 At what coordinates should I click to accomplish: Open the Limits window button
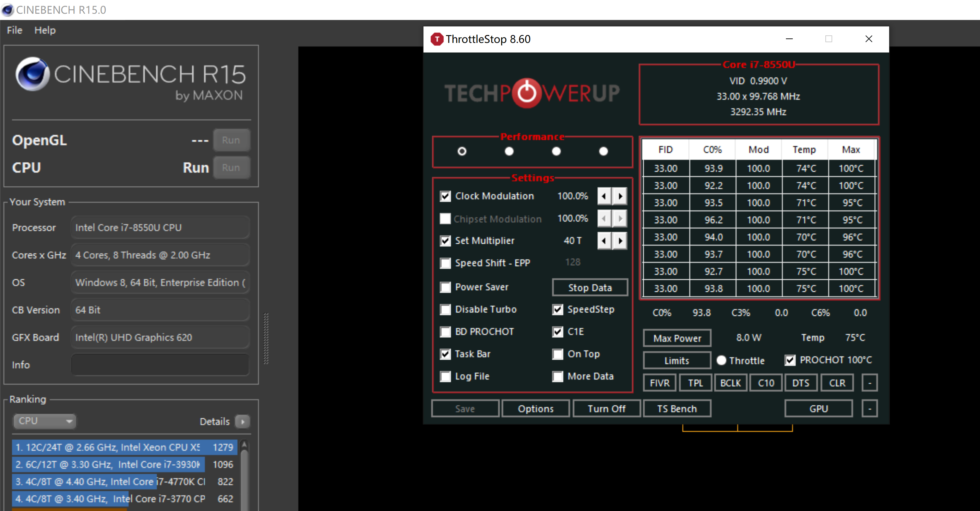[x=677, y=361]
